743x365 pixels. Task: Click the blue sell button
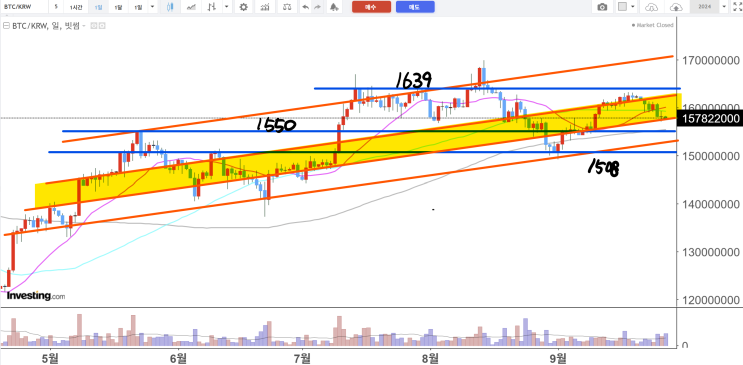pyautogui.click(x=415, y=7)
